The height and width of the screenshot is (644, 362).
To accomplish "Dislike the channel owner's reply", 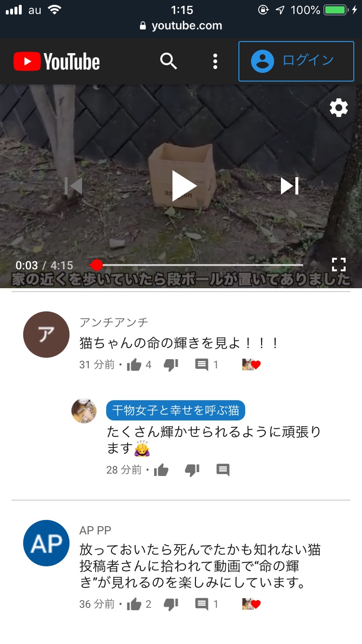I will point(192,470).
